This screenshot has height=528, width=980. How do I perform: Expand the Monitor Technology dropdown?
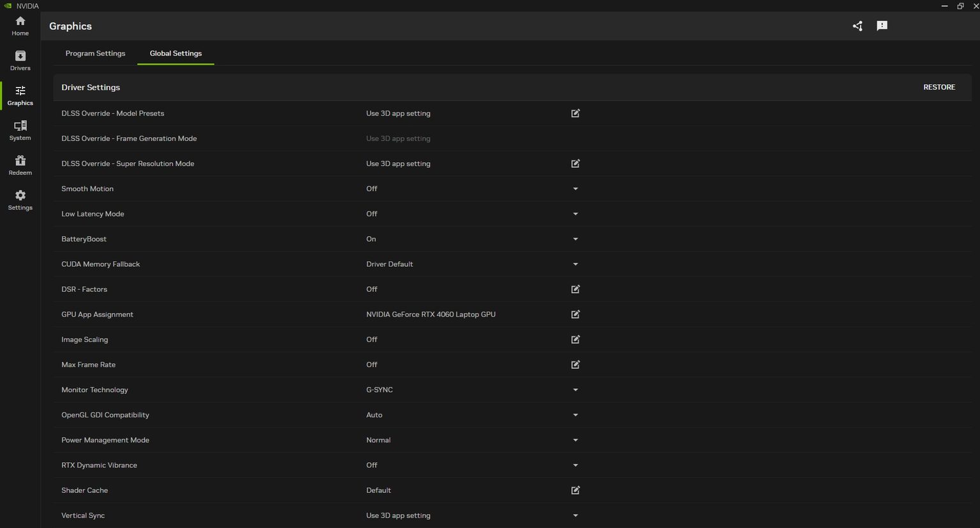tap(575, 390)
